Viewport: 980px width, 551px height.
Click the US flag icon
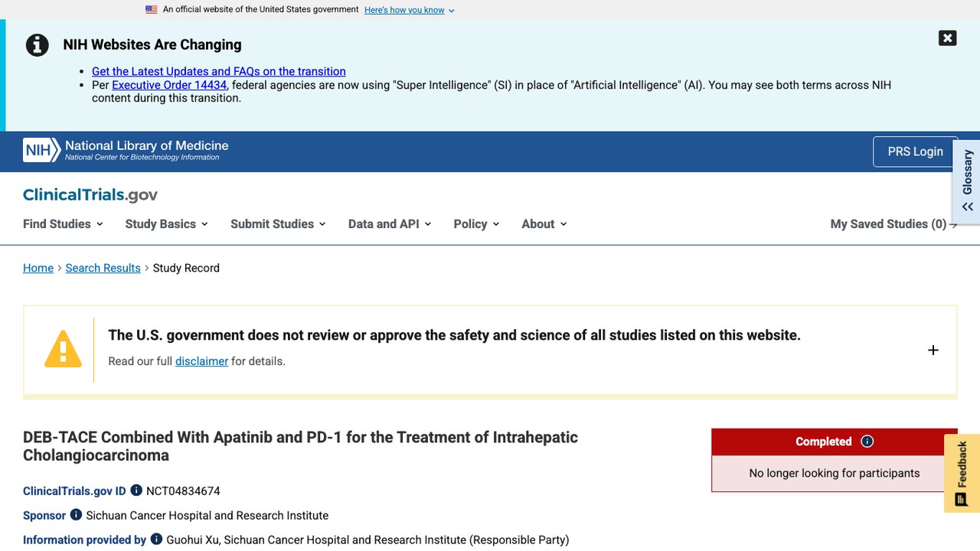click(152, 10)
